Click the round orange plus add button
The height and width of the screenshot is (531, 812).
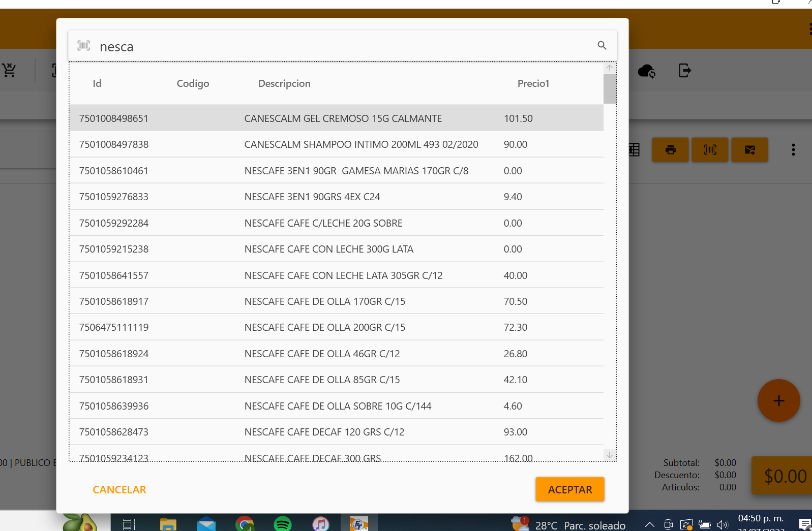[779, 400]
